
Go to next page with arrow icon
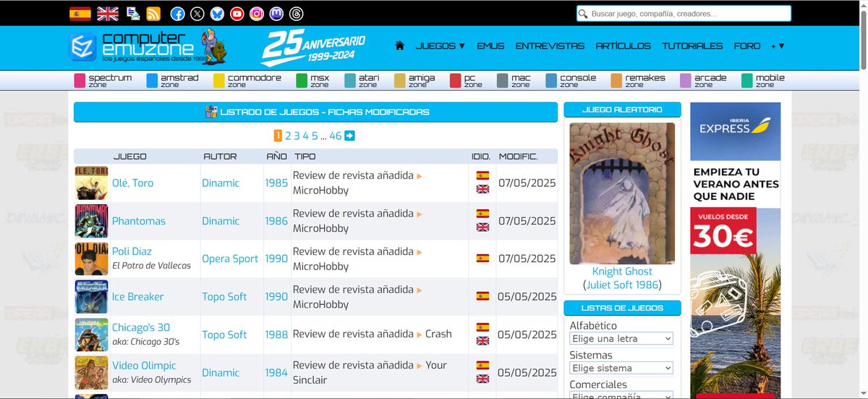click(350, 135)
